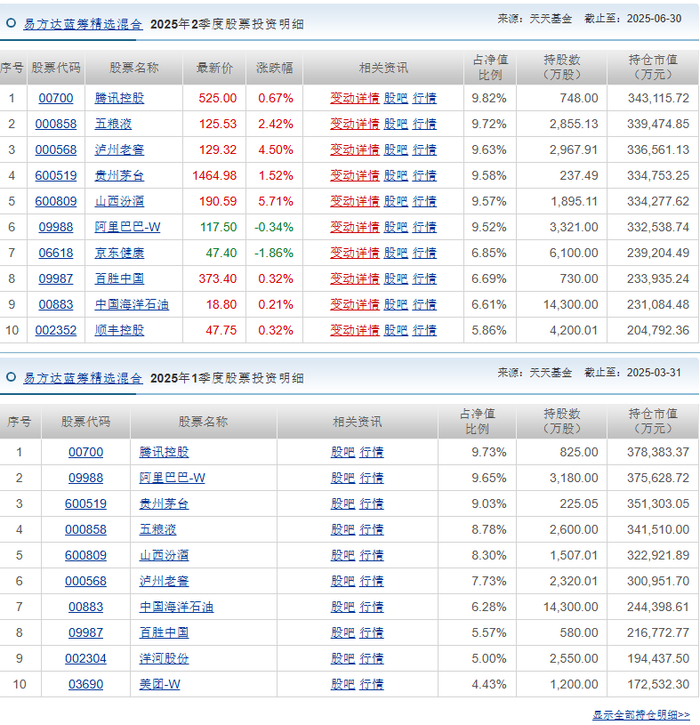The width and height of the screenshot is (700, 725).
Task: Open 股吧 for 五粮液 in Q2 table
Action: pos(396,124)
